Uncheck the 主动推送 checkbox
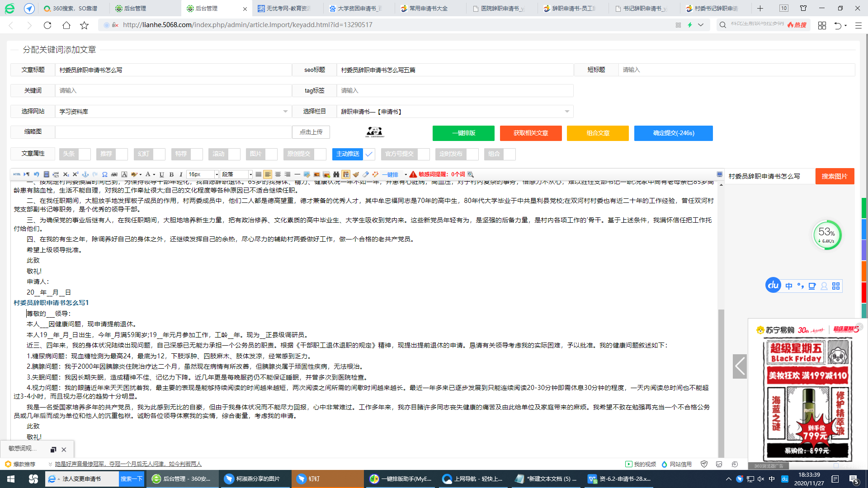Viewport: 868px width, 488px height. (369, 154)
